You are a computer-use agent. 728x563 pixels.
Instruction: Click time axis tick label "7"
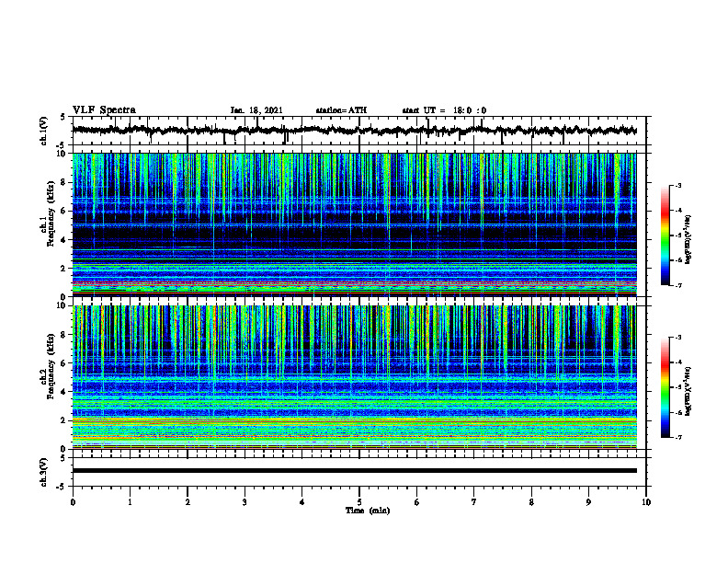pyautogui.click(x=474, y=502)
